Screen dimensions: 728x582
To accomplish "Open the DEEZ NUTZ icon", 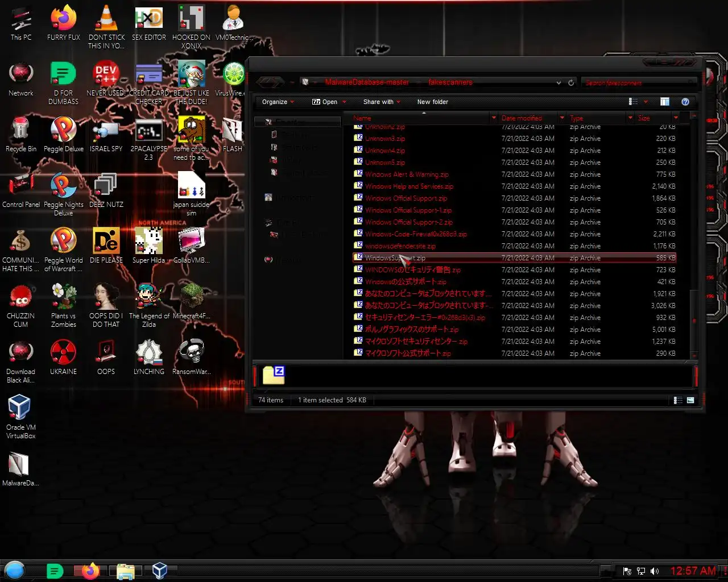I will pos(106,191).
